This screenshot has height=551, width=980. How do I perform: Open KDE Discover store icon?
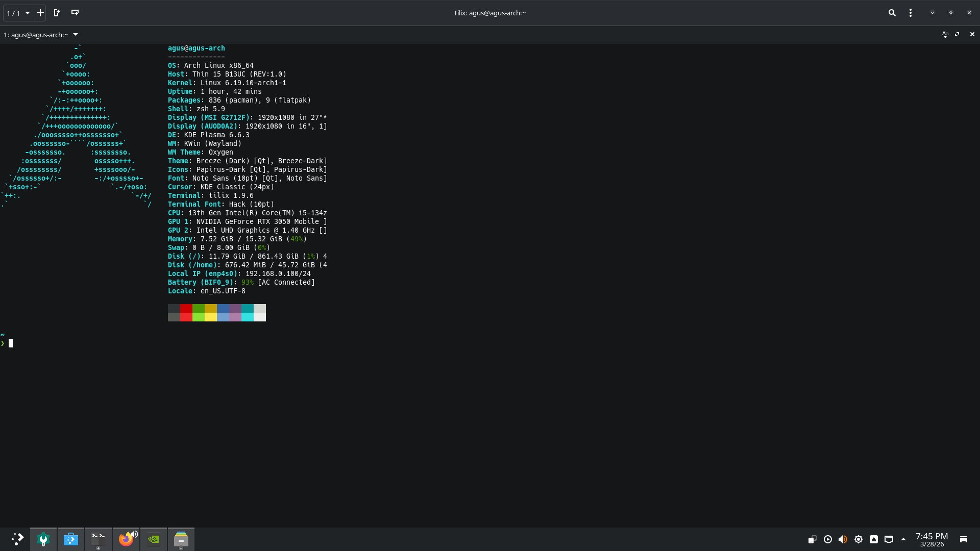coord(71,539)
